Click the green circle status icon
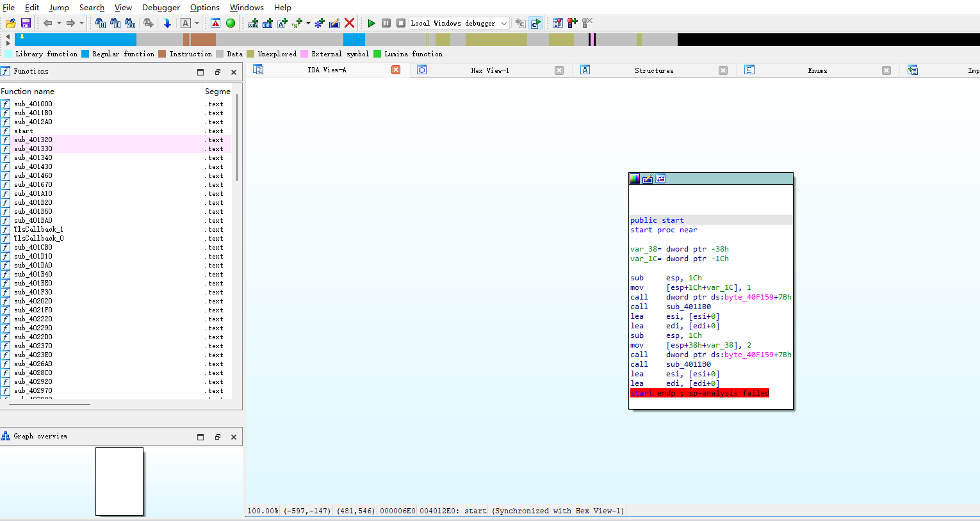This screenshot has width=980, height=521. tap(231, 23)
